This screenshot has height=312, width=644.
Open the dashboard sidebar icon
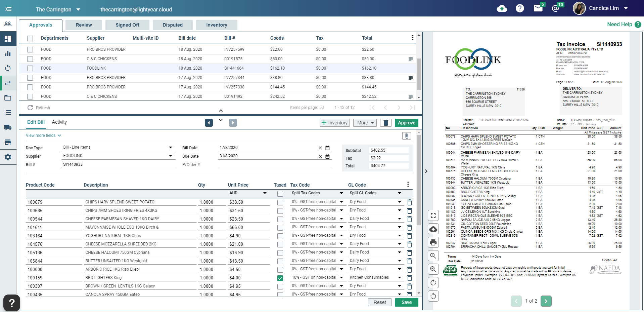pos(8,39)
